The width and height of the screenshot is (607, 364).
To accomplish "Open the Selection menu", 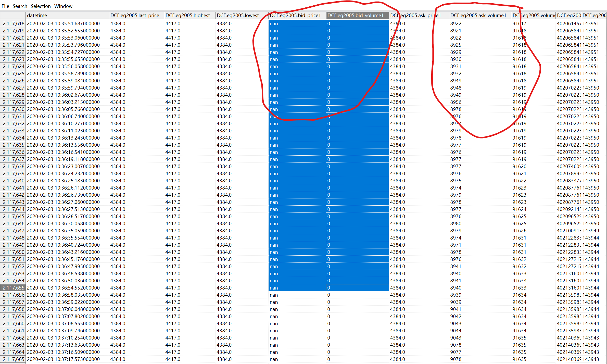I will coord(41,6).
